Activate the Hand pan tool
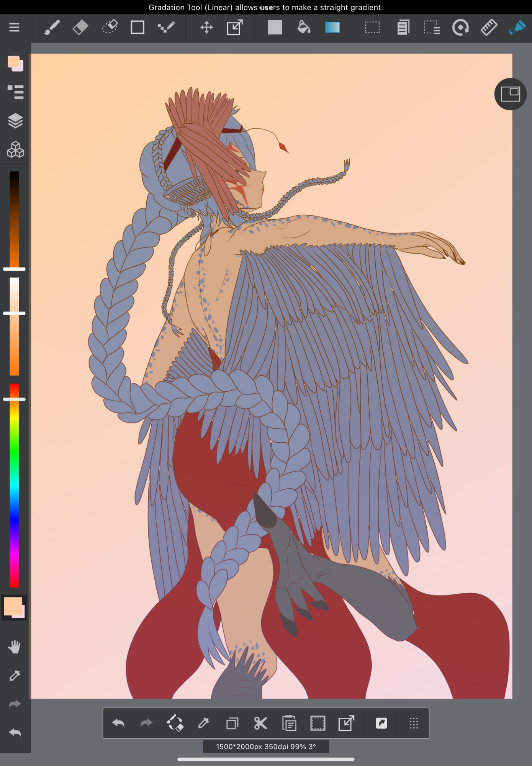This screenshot has width=532, height=766. tap(15, 647)
